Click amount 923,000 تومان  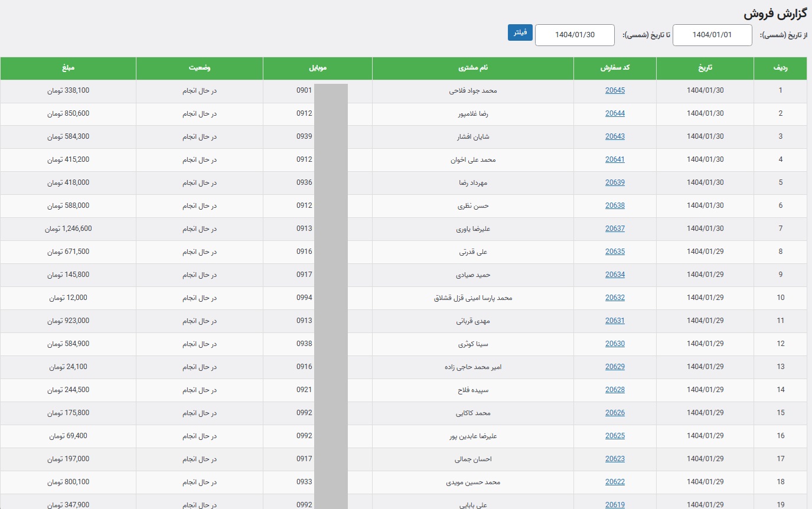68,321
